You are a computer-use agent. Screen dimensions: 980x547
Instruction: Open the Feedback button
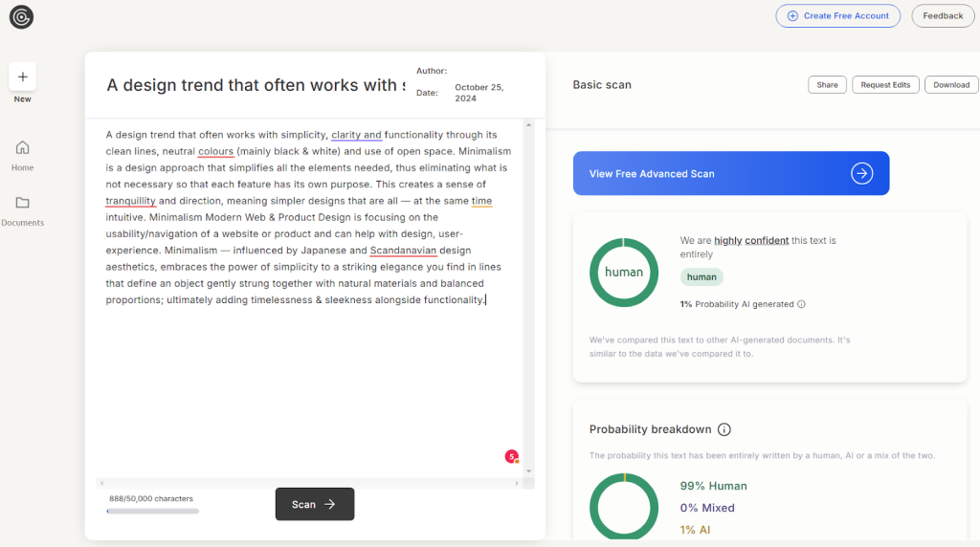[x=943, y=16]
